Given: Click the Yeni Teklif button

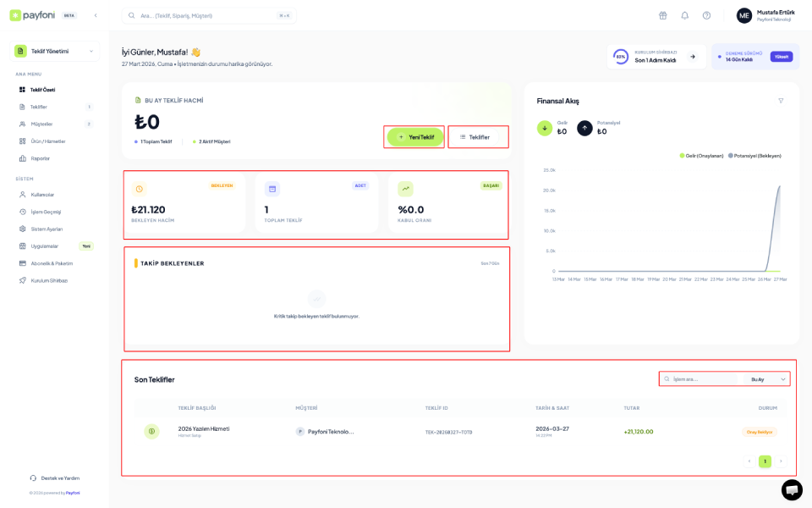Looking at the screenshot, I should (x=414, y=137).
